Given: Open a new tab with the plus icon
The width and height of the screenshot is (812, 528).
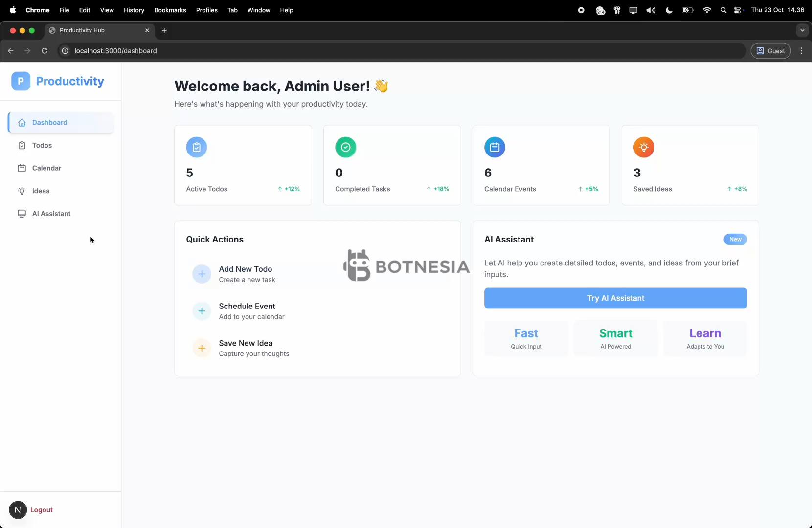Looking at the screenshot, I should [x=164, y=30].
